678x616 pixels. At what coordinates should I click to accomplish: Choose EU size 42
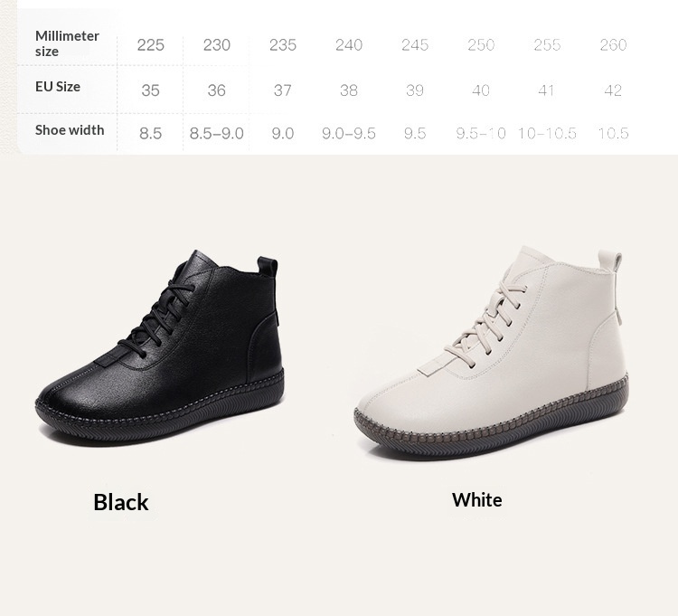613,90
